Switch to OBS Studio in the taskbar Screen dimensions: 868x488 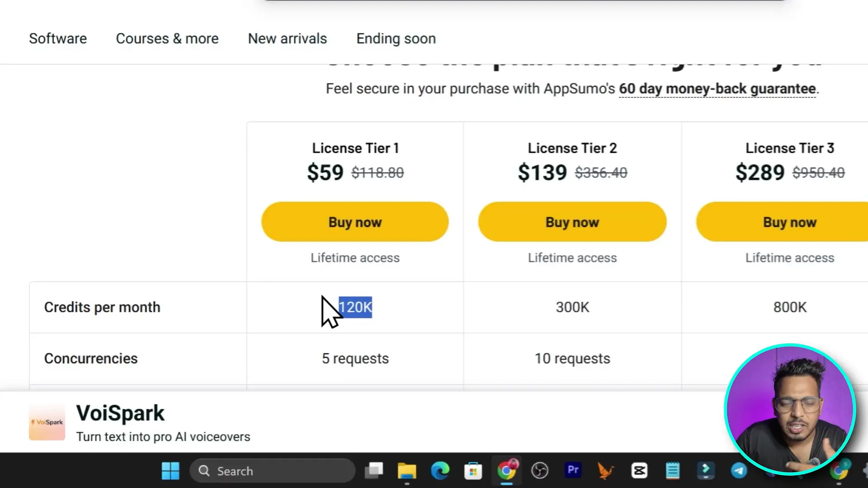(x=539, y=471)
